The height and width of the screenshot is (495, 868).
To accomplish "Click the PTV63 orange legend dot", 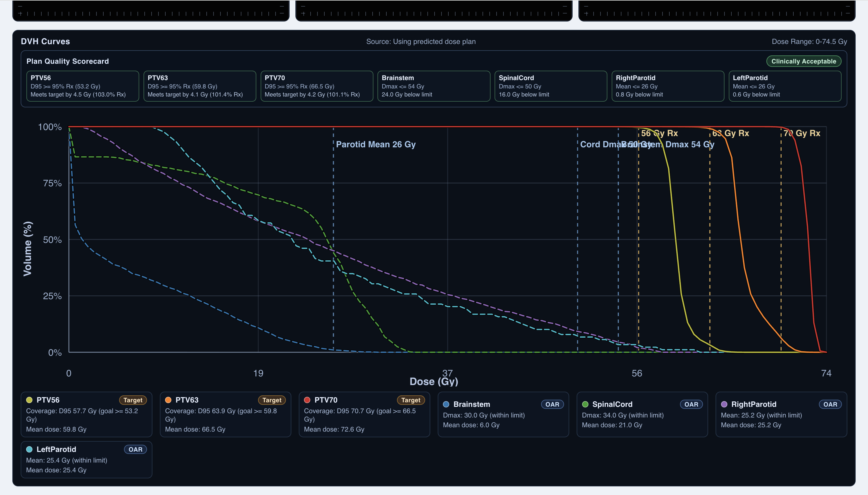I will [168, 400].
